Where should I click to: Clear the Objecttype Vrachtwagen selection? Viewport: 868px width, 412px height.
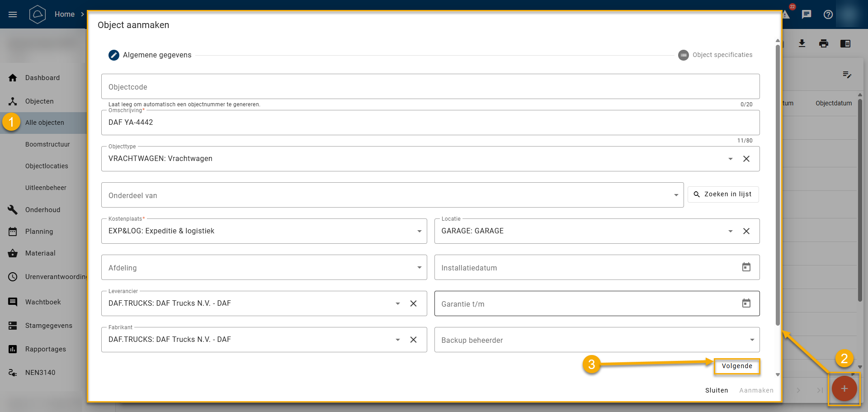(746, 159)
